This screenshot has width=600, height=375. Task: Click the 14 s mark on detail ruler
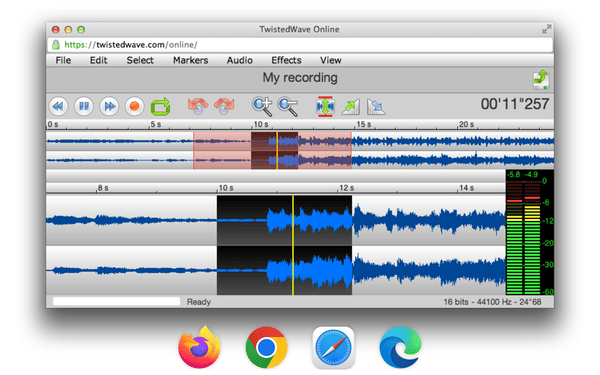pos(466,188)
